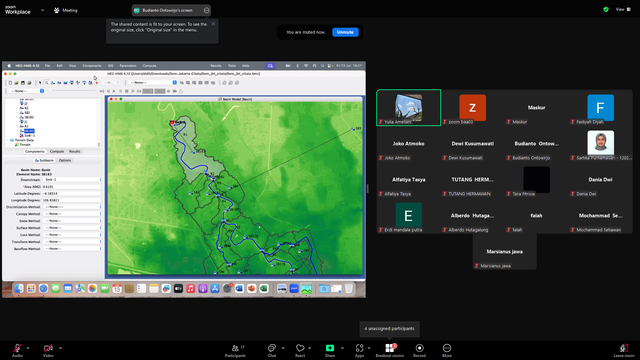This screenshot has height=360, width=640.
Task: Select the junction creation tool
Action: tap(72, 83)
